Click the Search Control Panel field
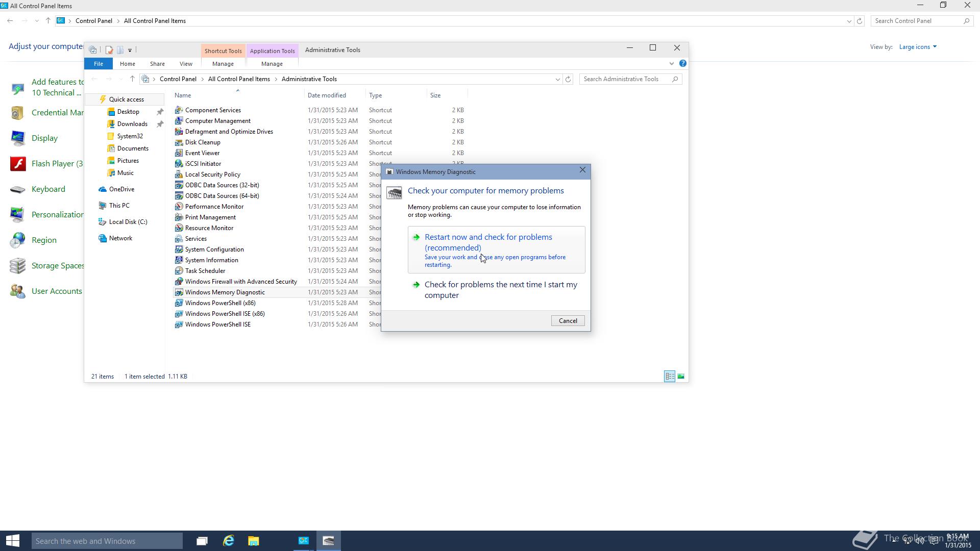The height and width of the screenshot is (551, 980). click(922, 21)
